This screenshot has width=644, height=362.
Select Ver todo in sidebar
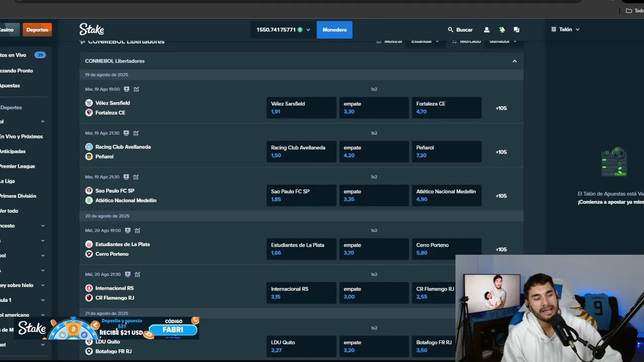(9, 211)
